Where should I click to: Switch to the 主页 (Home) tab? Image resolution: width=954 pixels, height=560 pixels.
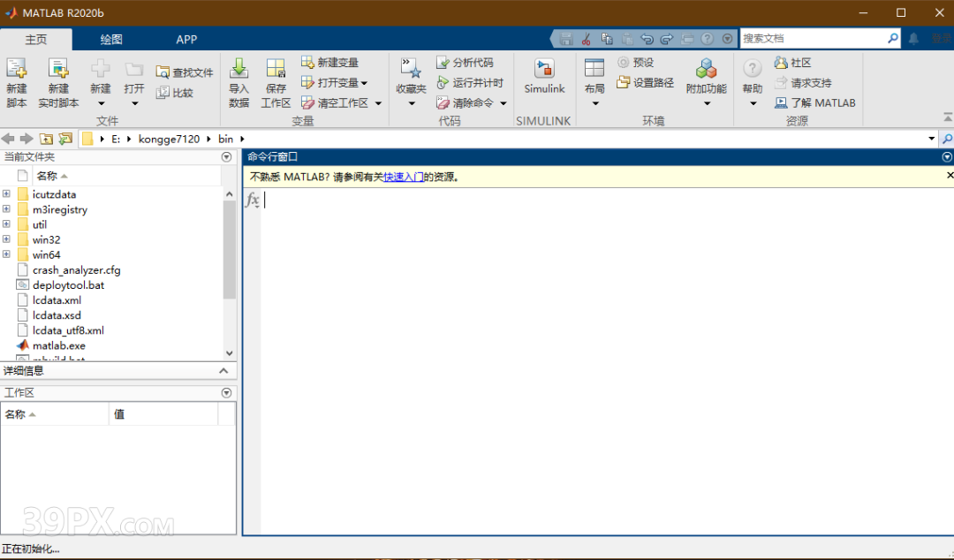pyautogui.click(x=36, y=39)
